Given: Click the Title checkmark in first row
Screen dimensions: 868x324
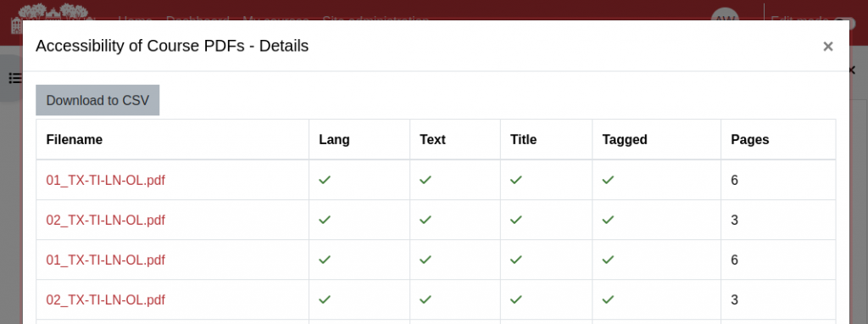Looking at the screenshot, I should point(516,180).
